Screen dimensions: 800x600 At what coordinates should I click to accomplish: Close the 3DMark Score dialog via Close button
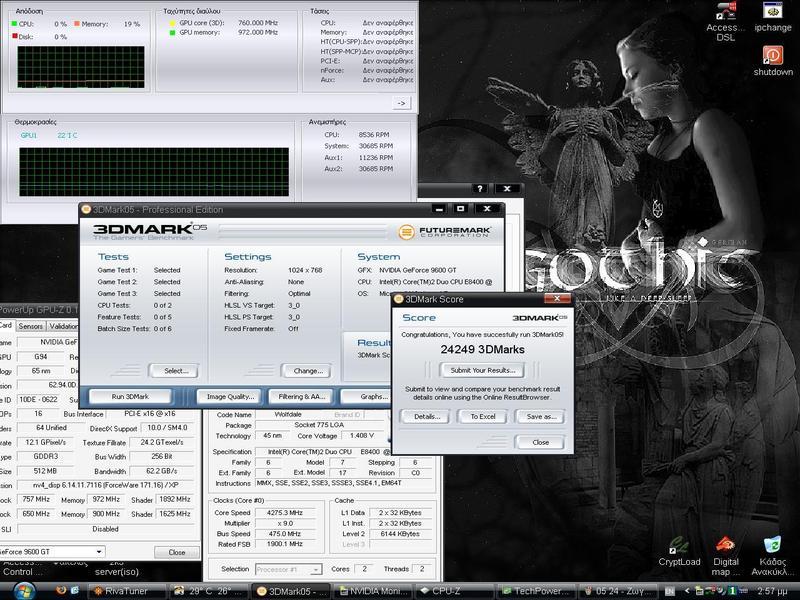tap(540, 442)
